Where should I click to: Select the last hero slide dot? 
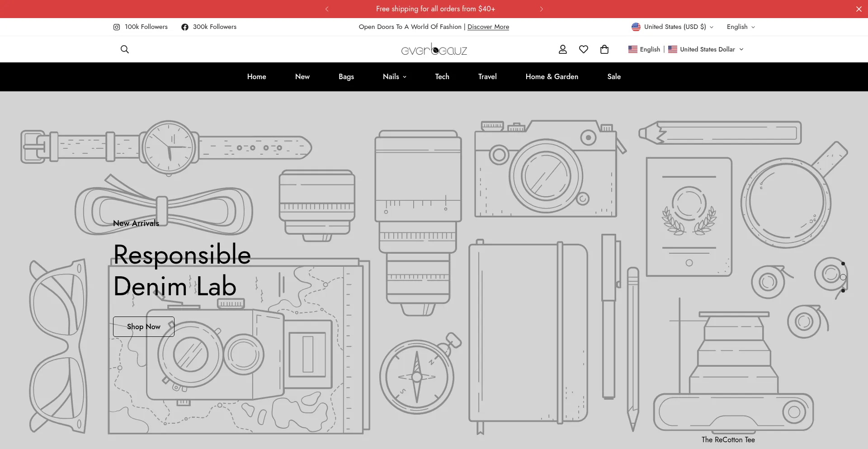tap(843, 291)
